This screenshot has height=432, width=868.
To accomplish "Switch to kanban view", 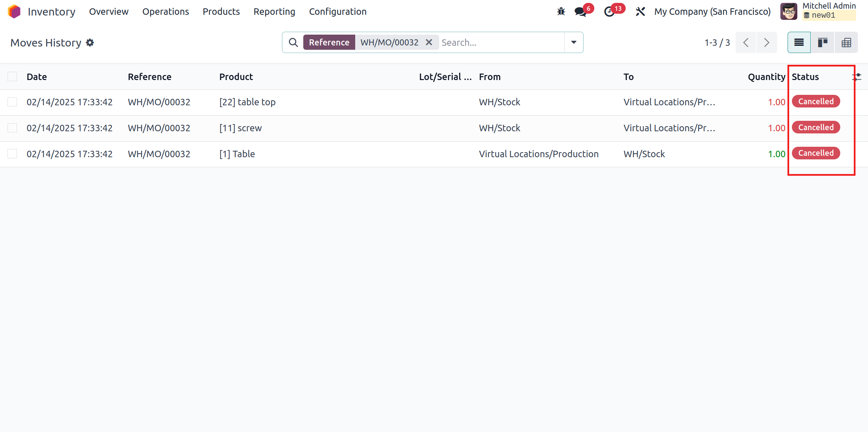I will 823,43.
